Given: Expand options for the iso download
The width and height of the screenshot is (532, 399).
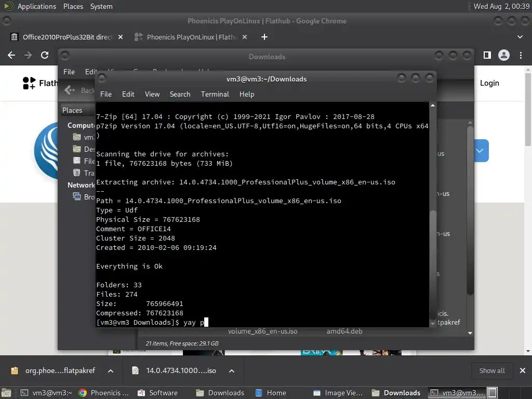Looking at the screenshot, I should [x=232, y=371].
